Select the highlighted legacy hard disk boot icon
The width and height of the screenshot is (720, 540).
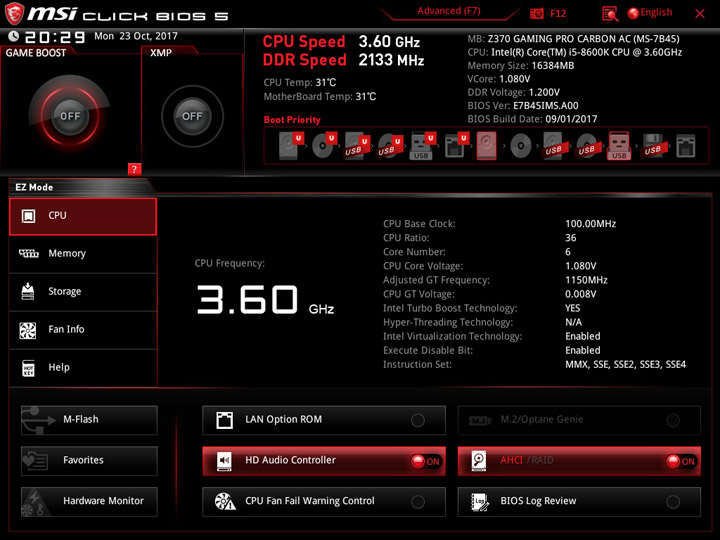click(x=486, y=146)
